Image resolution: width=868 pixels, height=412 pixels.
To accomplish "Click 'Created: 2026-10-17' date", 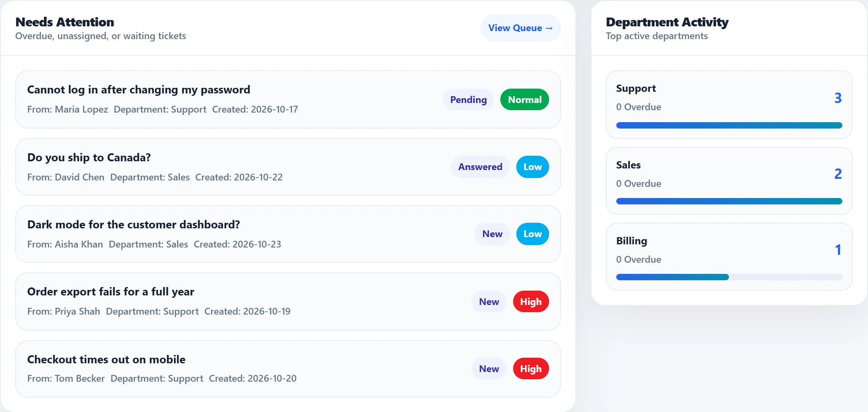I will (255, 109).
